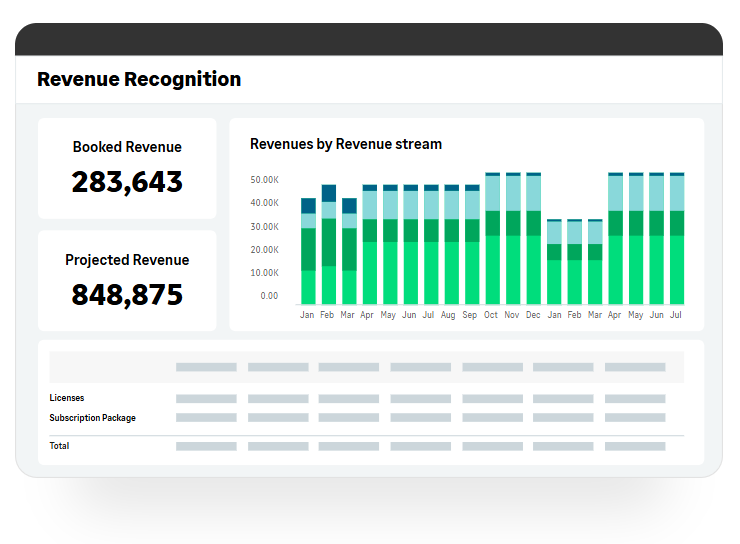The width and height of the screenshot is (740, 544).
Task: Click the Revenue Recognition page title
Action: [x=139, y=79]
